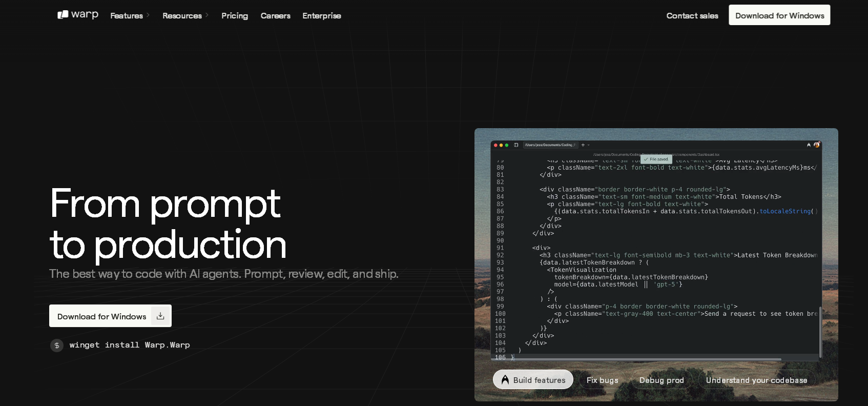Select the Debug prod tab
This screenshot has height=406, width=868.
click(662, 380)
